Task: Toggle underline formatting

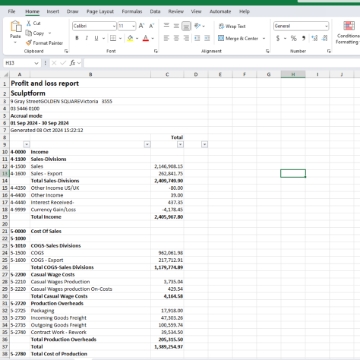Action: (96, 38)
